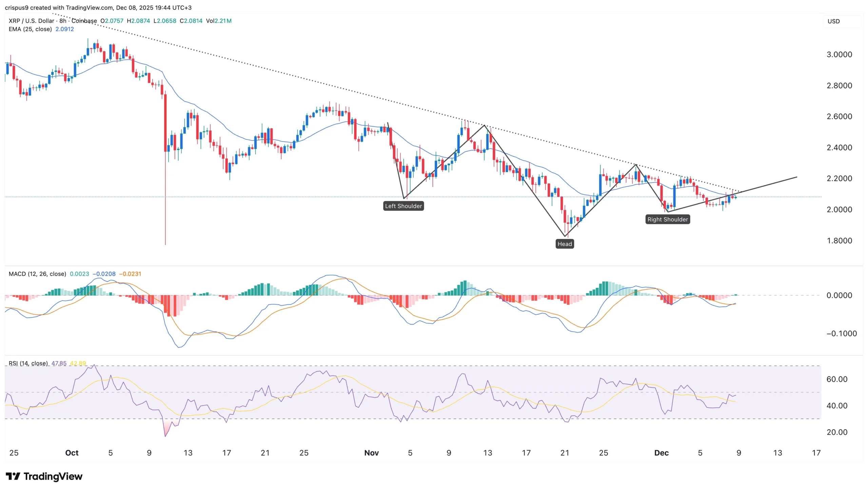Click the 20.00 label on RSI scale
Image resolution: width=868 pixels, height=491 pixels.
[x=836, y=432]
